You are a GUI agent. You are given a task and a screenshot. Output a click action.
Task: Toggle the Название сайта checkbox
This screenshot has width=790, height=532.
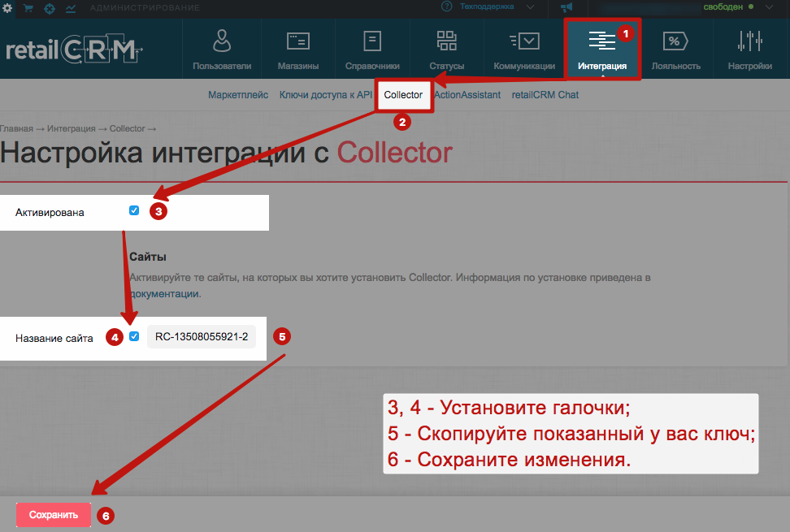click(134, 336)
